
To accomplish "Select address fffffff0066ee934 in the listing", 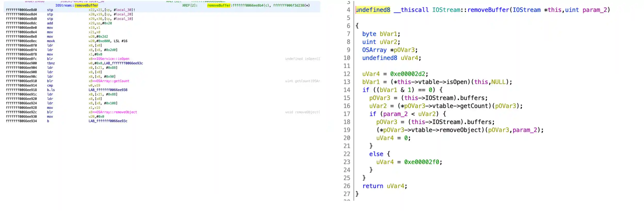I will (21, 121).
